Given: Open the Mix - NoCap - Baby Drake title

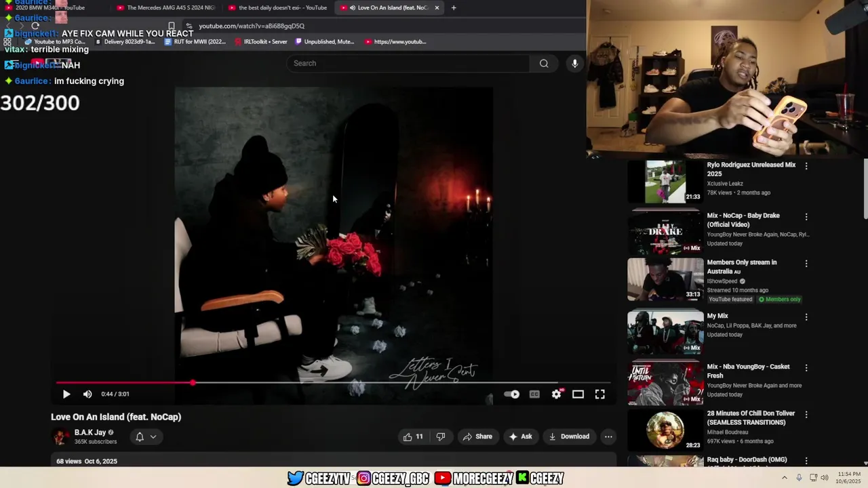Looking at the screenshot, I should click(x=743, y=220).
